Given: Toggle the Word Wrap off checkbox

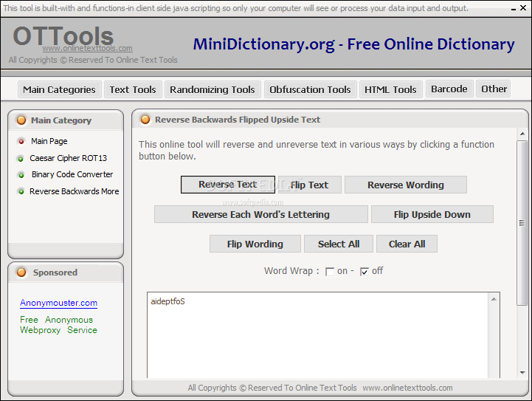Looking at the screenshot, I should 364,272.
